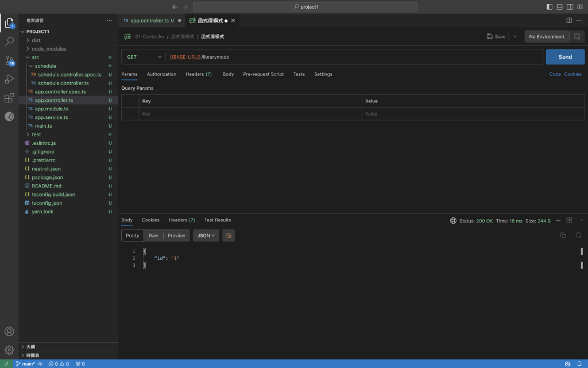Go back using the navigation arrow

[x=175, y=7]
